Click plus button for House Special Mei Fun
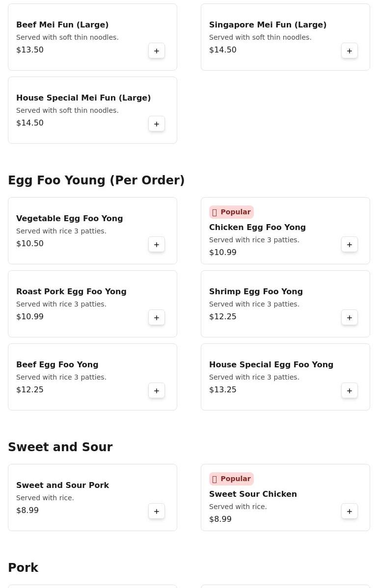The image size is (378, 588). 157,124
